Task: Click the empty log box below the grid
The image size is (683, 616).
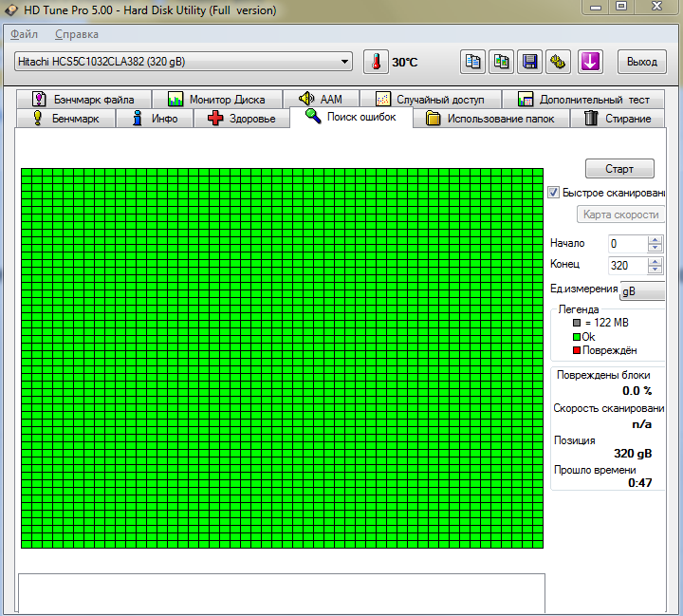Action: click(282, 593)
